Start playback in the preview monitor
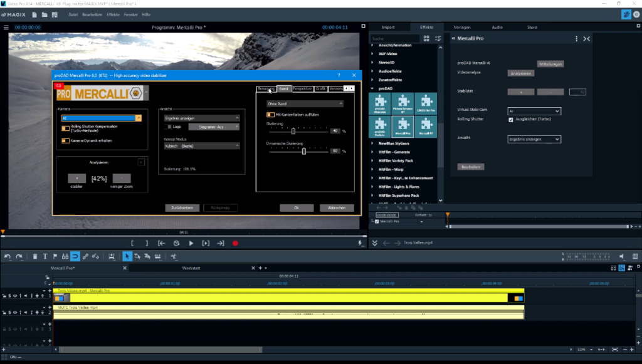The height and width of the screenshot is (364, 642). [x=191, y=243]
